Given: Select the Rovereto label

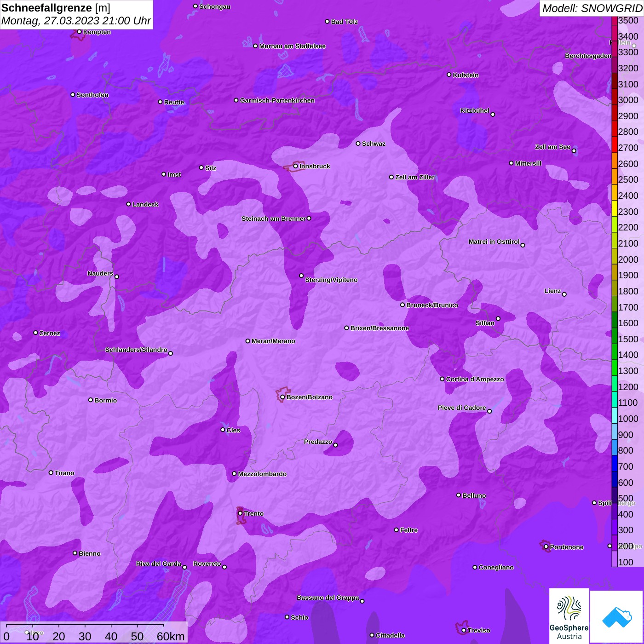Looking at the screenshot, I should point(207,563).
